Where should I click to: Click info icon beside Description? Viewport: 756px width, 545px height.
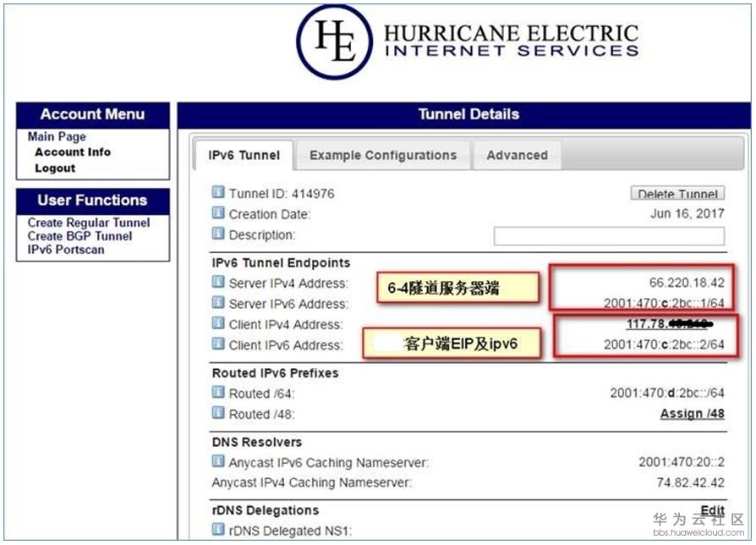coord(218,234)
